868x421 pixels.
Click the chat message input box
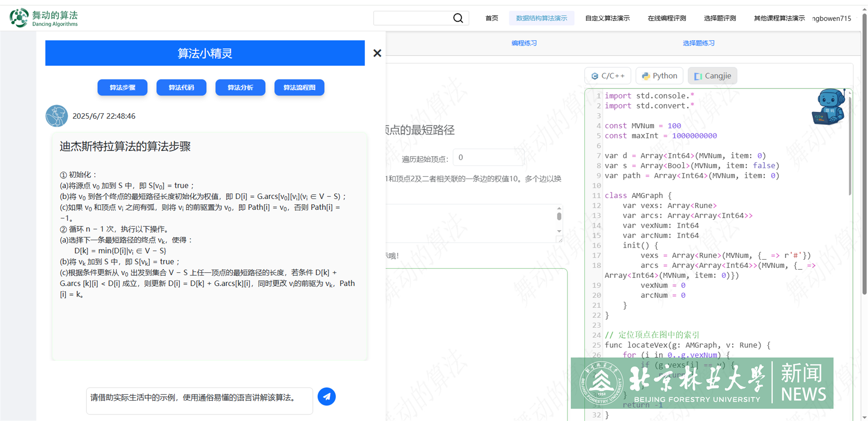pyautogui.click(x=199, y=401)
